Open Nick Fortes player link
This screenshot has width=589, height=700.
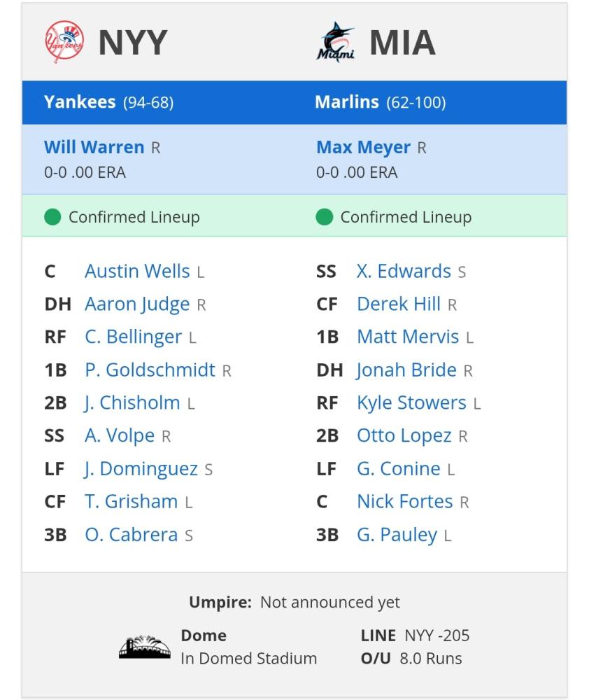(405, 502)
